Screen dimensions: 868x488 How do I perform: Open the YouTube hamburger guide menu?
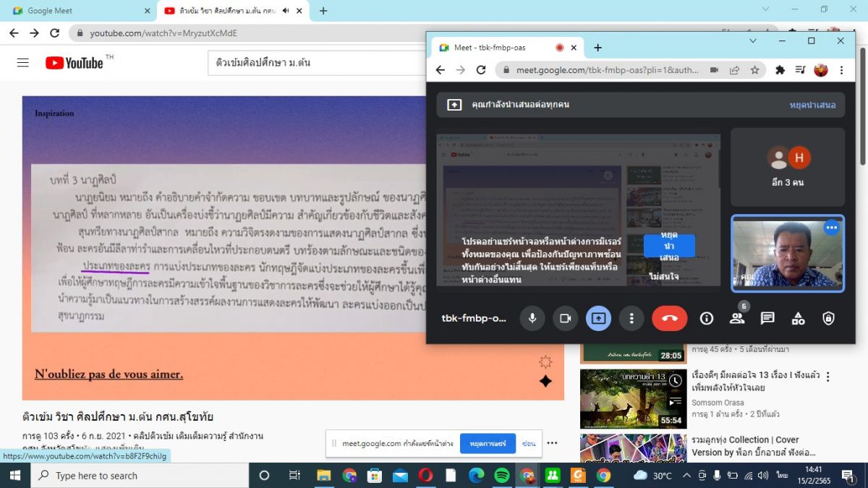tap(23, 63)
